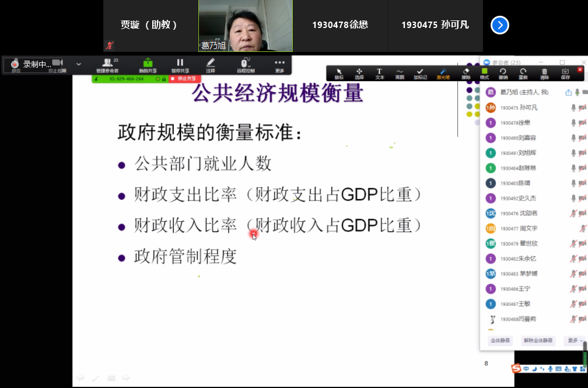Open the 格式 green color format swatch
The image size is (588, 388).
[484, 73]
